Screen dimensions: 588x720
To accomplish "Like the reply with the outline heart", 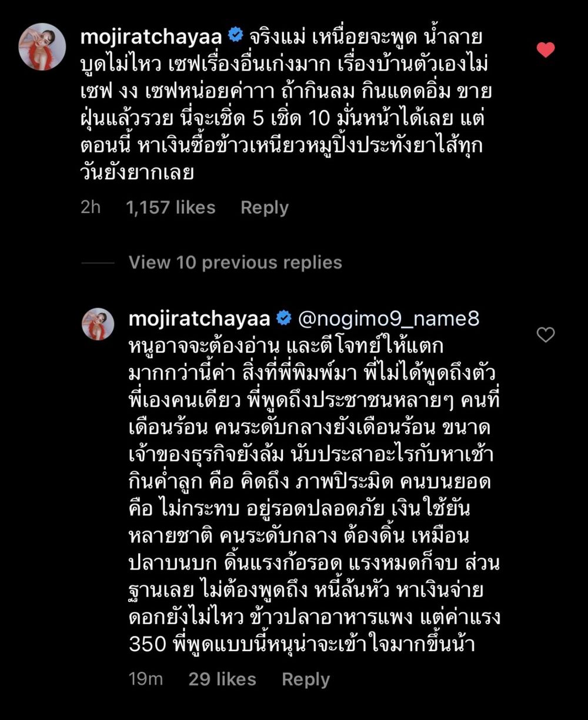I will (546, 335).
